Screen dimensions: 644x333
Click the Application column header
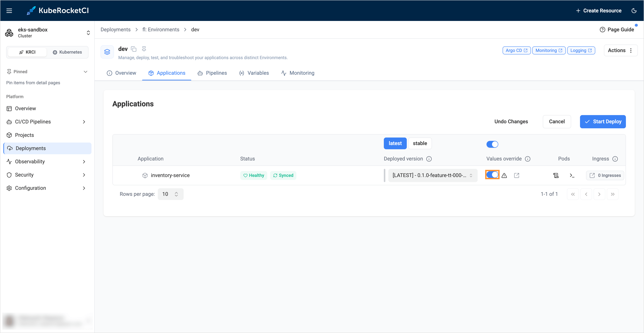(x=150, y=159)
